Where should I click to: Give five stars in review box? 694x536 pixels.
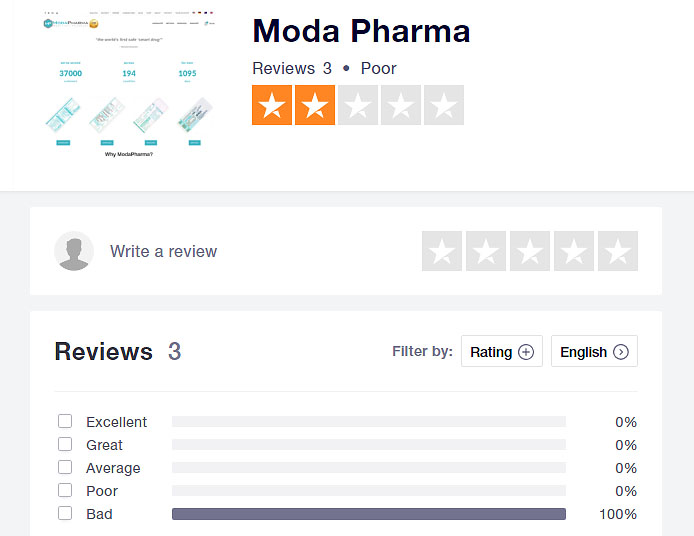tap(618, 251)
